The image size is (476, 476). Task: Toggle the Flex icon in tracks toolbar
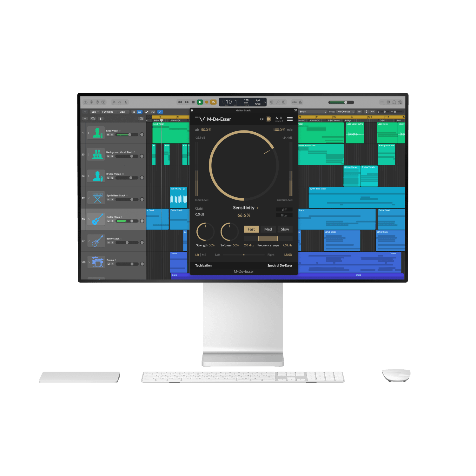click(x=153, y=112)
